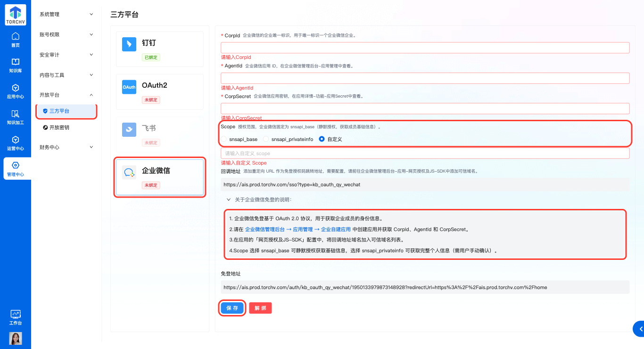Image resolution: width=644 pixels, height=349 pixels.
Task: Click the TorchV logo in the sidebar
Action: 15,14
